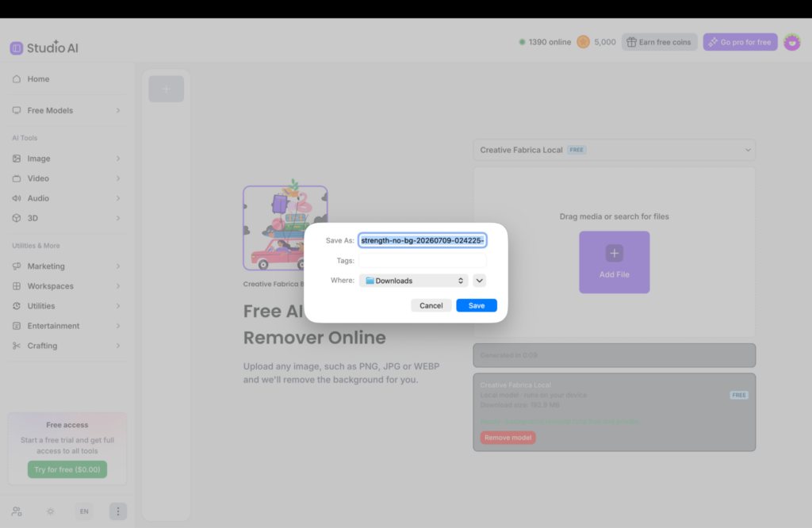The height and width of the screenshot is (528, 812).
Task: Select the Marketing label in sidebar
Action: pos(46,266)
